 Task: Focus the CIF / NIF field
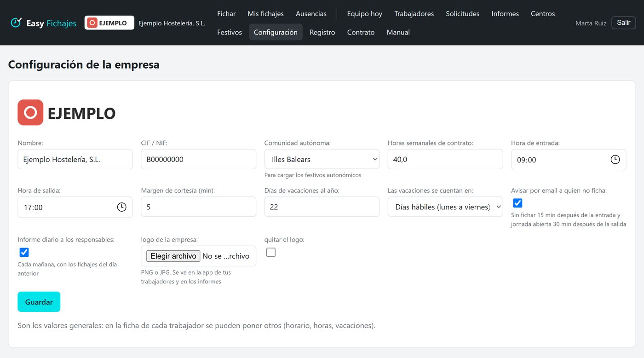point(198,159)
